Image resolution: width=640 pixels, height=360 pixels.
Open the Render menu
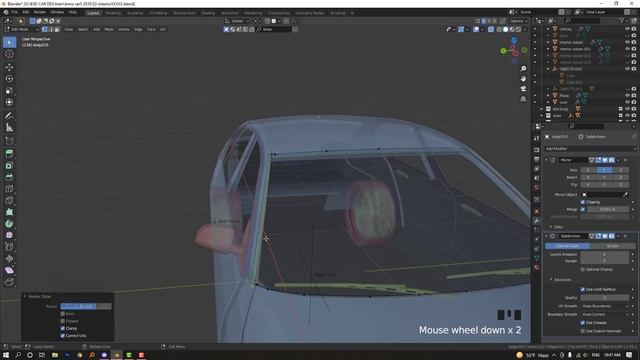(x=40, y=12)
